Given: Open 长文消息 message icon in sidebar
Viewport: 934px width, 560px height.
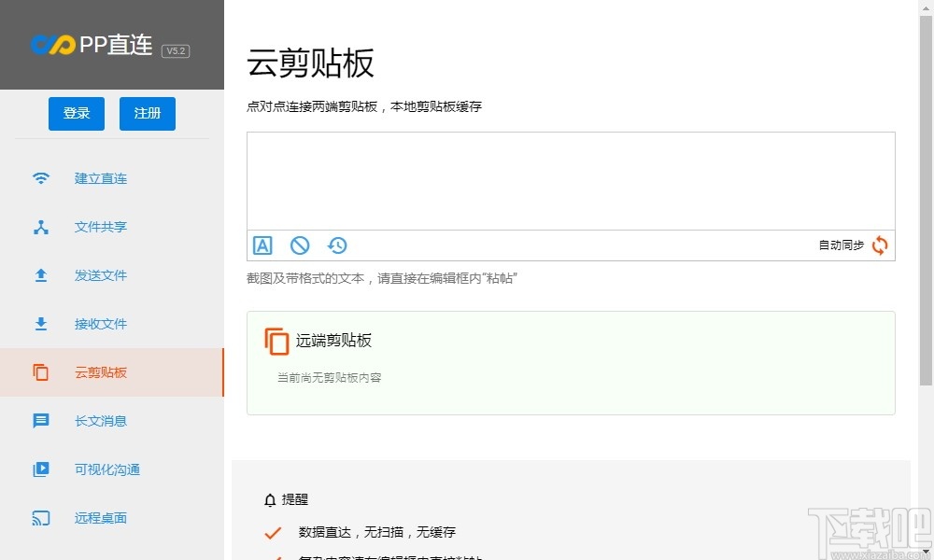Looking at the screenshot, I should pyautogui.click(x=40, y=421).
